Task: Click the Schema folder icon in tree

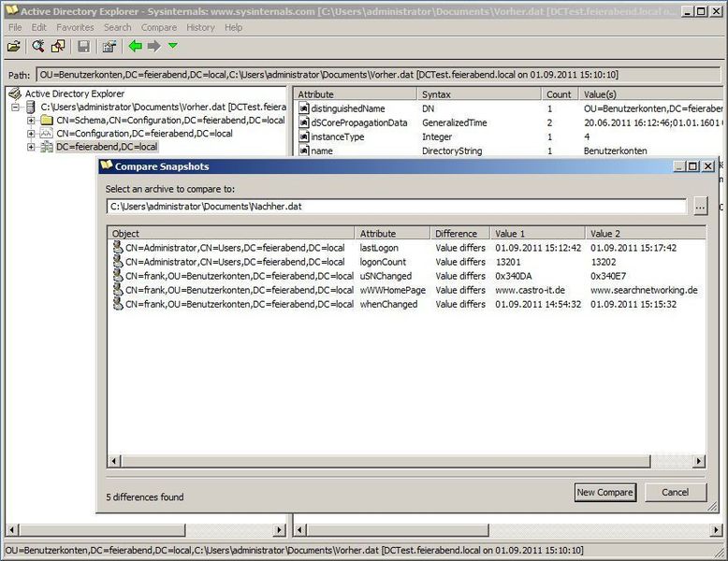Action: [47, 121]
